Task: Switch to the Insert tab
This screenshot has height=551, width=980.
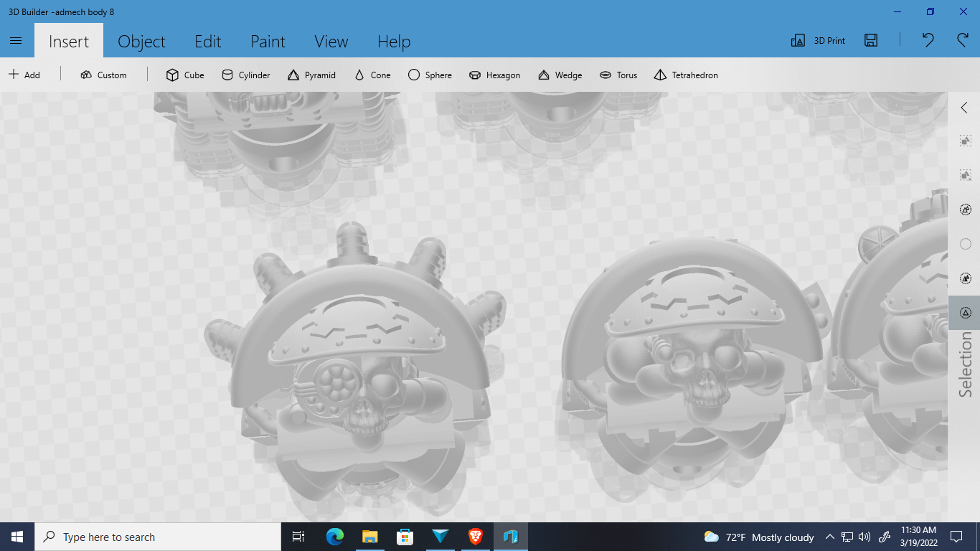Action: [x=69, y=42]
